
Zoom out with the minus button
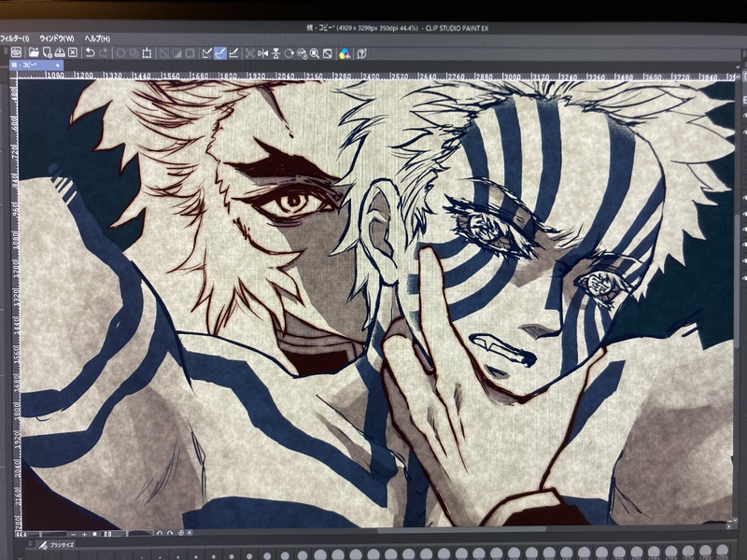click(74, 534)
